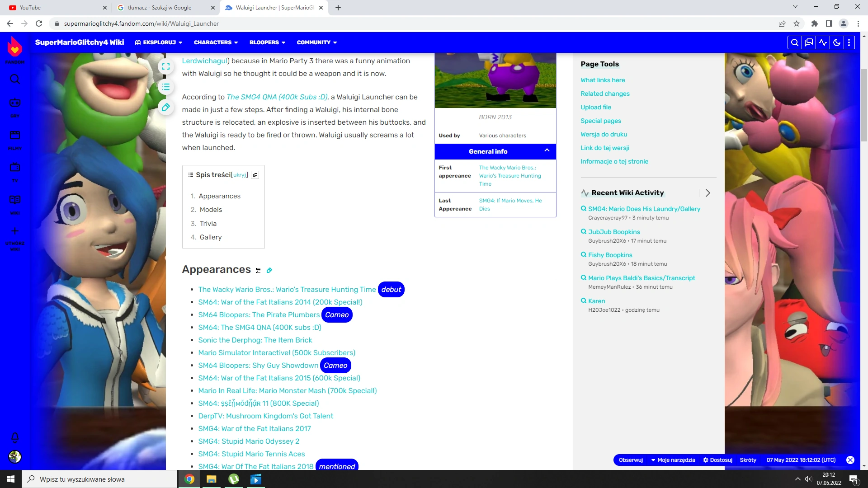The height and width of the screenshot is (488, 868).
Task: Click the Obserwuj button in bottom toolbar
Action: (x=631, y=460)
